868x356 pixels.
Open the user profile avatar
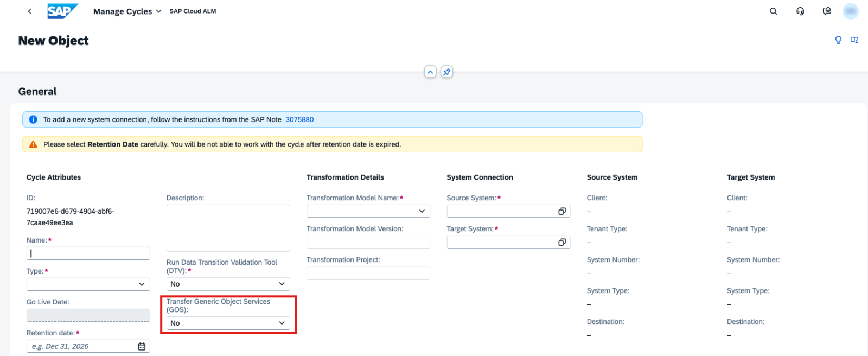click(850, 11)
